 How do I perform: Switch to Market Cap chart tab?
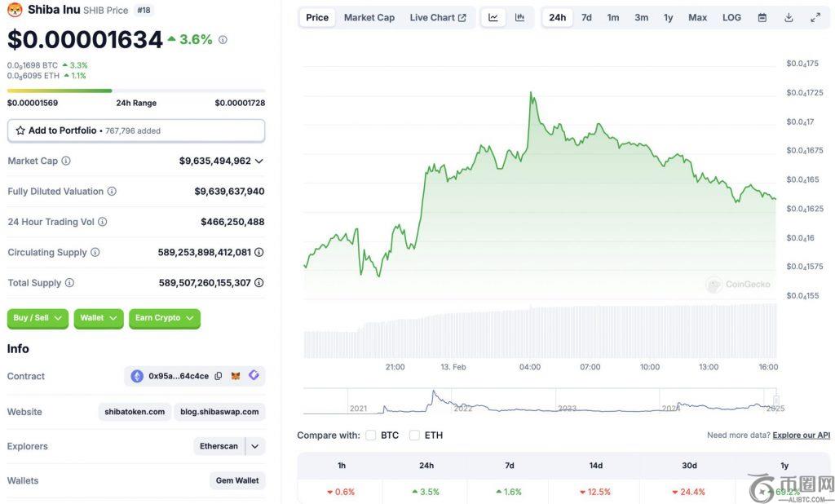[x=369, y=17]
